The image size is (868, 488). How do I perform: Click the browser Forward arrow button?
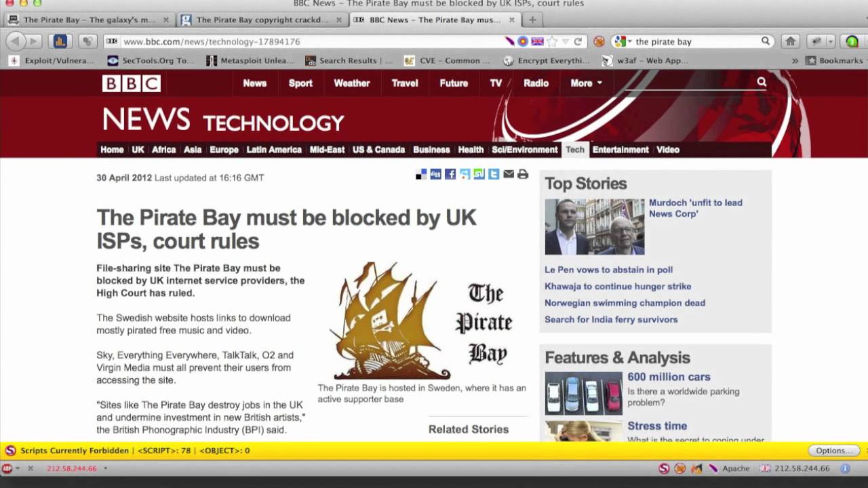pyautogui.click(x=33, y=41)
